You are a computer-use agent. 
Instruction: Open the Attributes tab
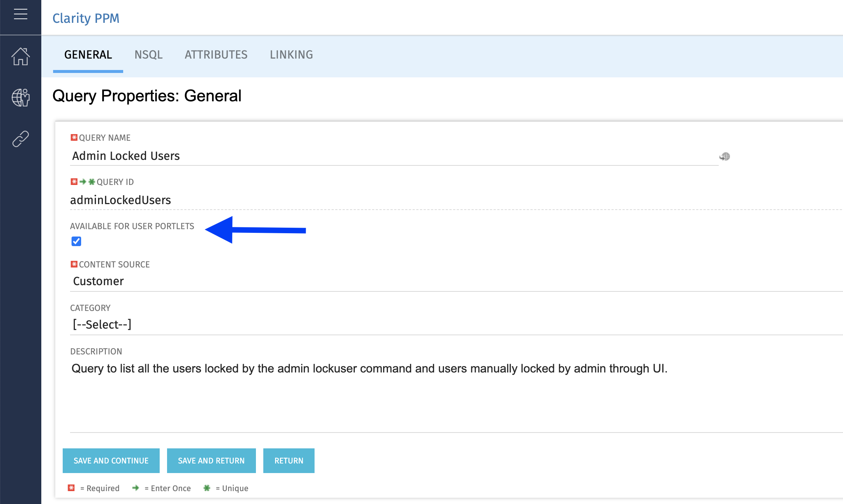coord(216,55)
